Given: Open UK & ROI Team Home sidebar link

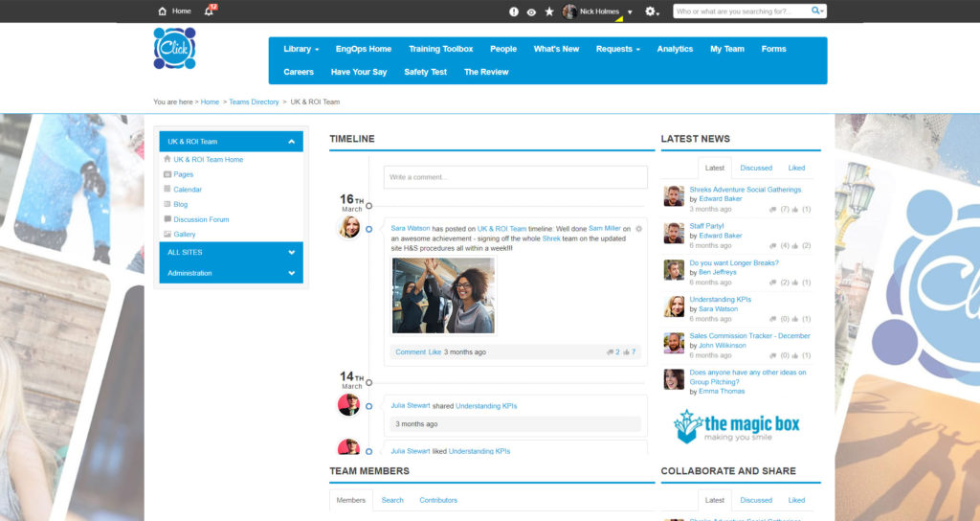Looking at the screenshot, I should (x=208, y=160).
